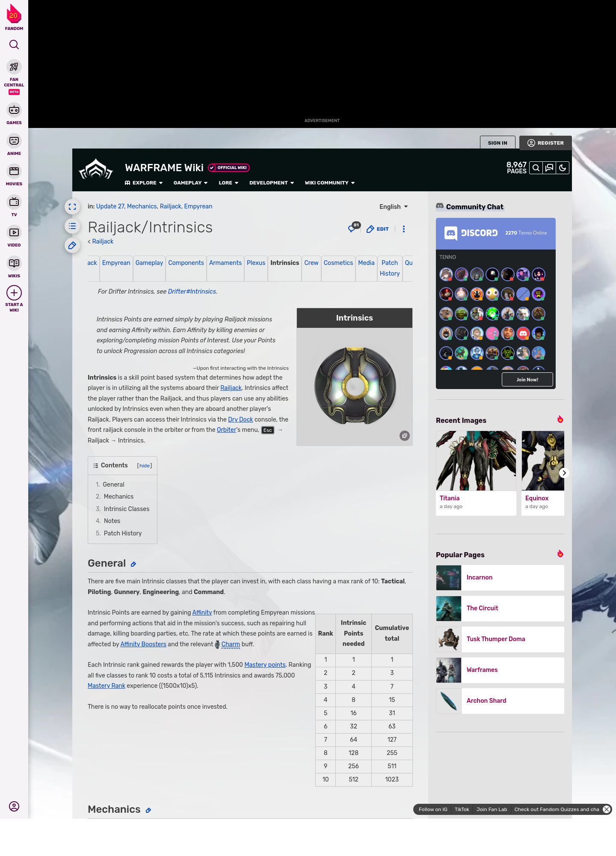Switch to the Plexus tab
The image size is (616, 856).
pos(256,263)
